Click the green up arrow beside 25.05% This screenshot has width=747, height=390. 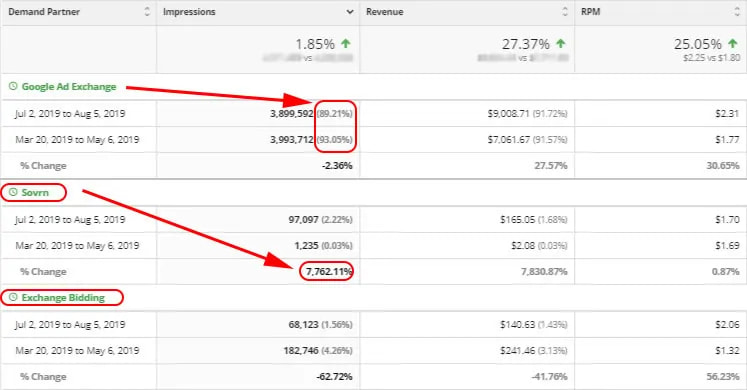(x=733, y=44)
